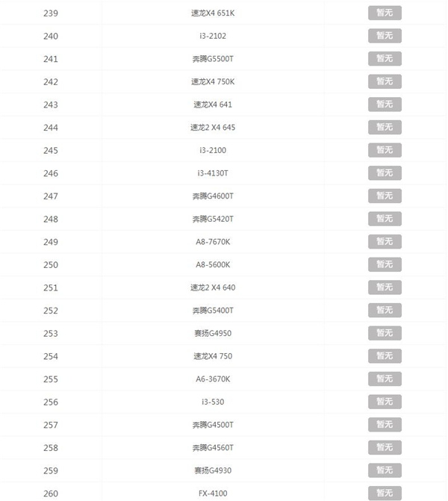Click rank number 244 cell
448x501 pixels.
coord(51,128)
